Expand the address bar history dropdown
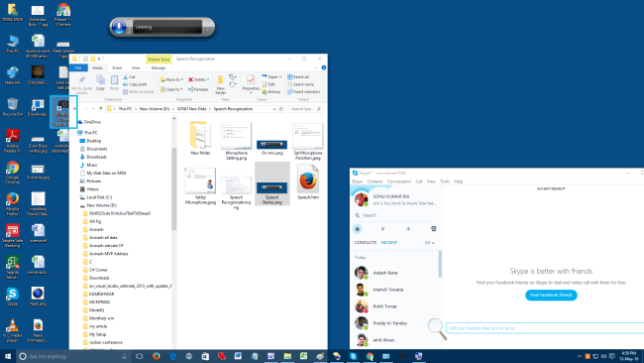Image resolution: width=644 pixels, height=363 pixels. (x=274, y=109)
